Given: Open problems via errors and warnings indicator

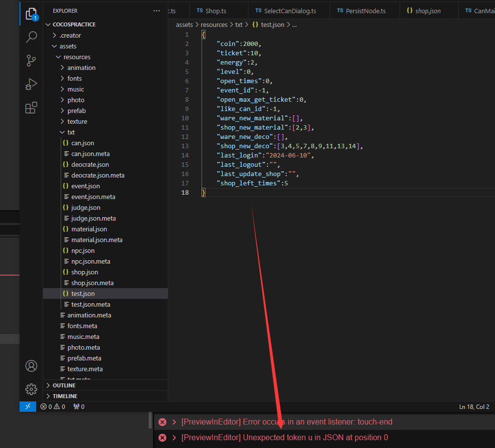Looking at the screenshot, I should [53, 406].
